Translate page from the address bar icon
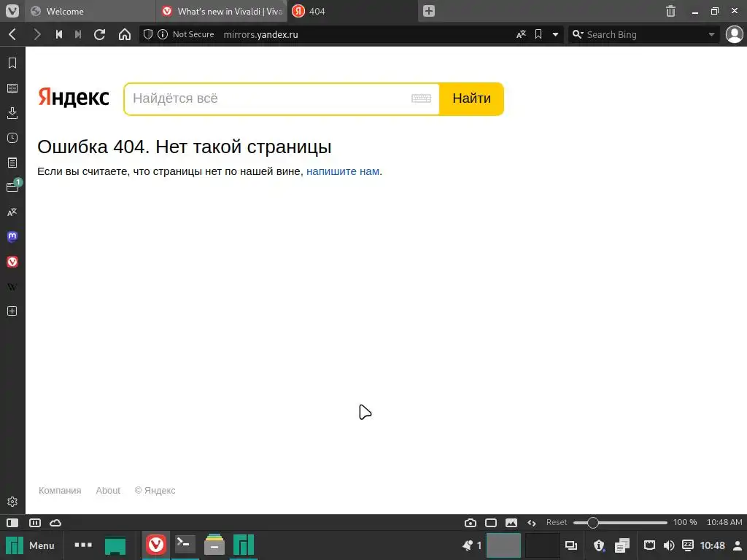The height and width of the screenshot is (560, 747). 521,34
